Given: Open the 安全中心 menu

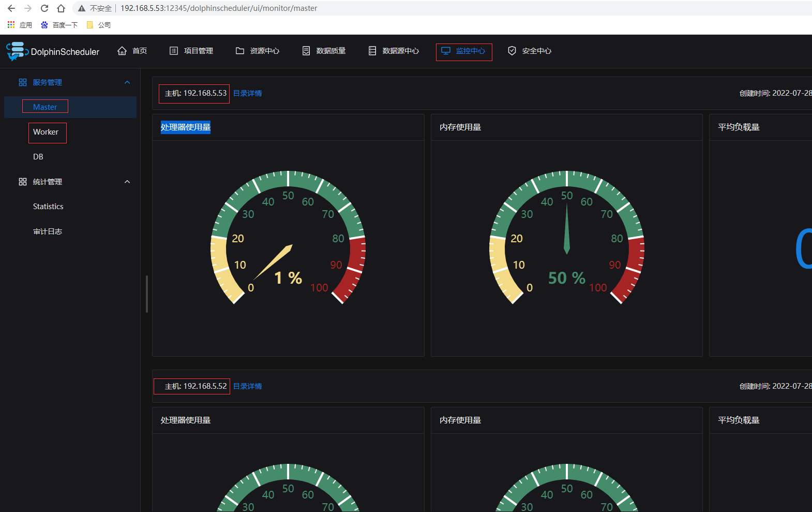Looking at the screenshot, I should (530, 51).
